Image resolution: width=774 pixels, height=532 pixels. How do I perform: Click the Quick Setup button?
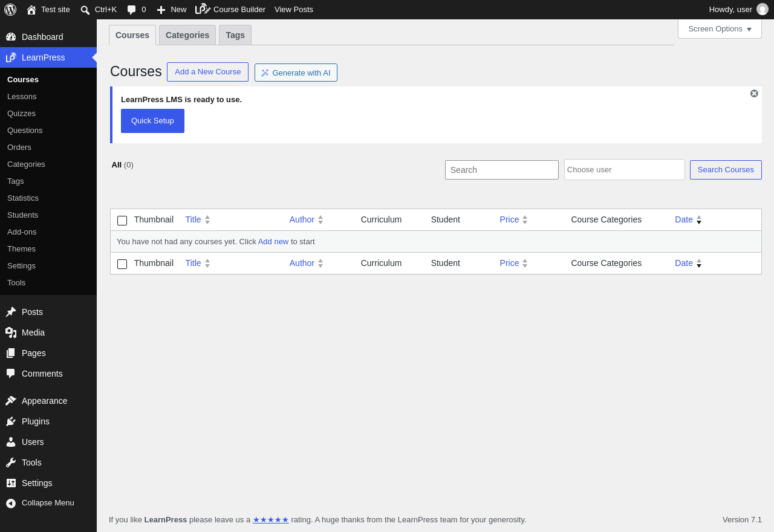coord(152,121)
